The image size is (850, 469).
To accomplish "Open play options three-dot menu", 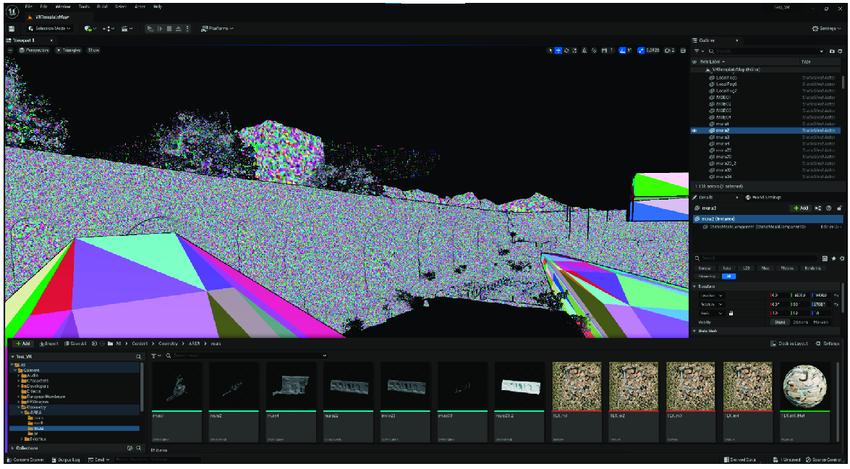I will [x=186, y=28].
